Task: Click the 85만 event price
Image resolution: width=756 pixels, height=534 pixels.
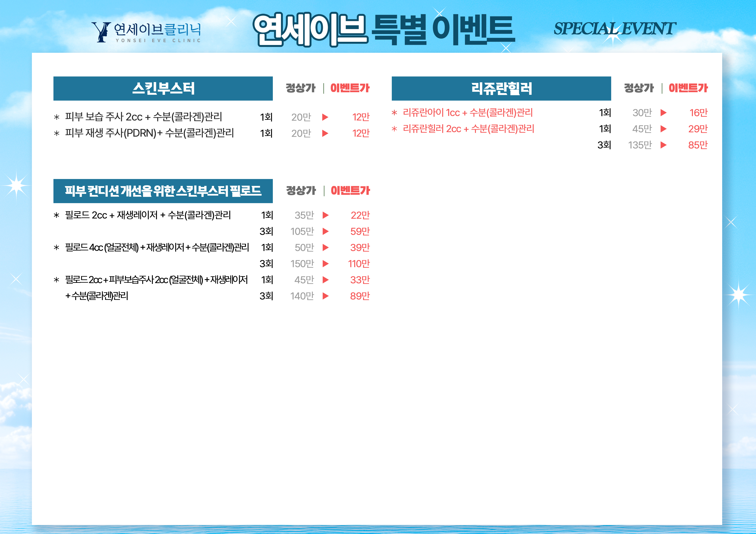Action: click(698, 145)
